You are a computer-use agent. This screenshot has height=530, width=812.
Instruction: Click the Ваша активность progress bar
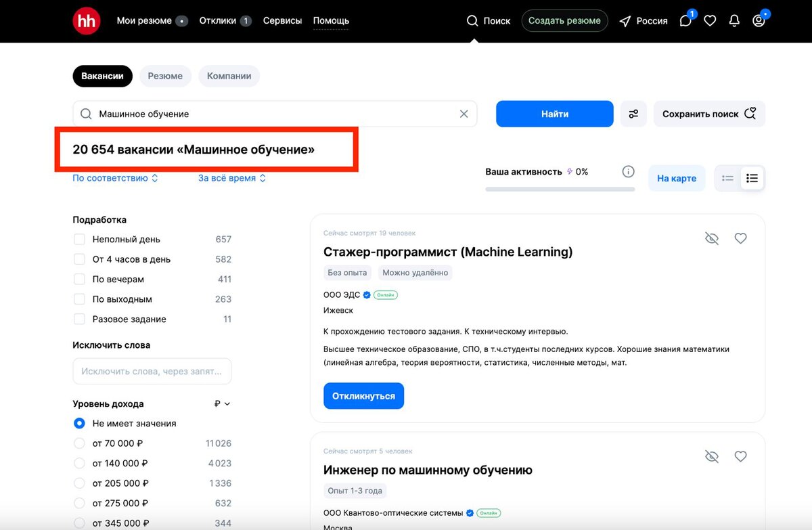[560, 189]
